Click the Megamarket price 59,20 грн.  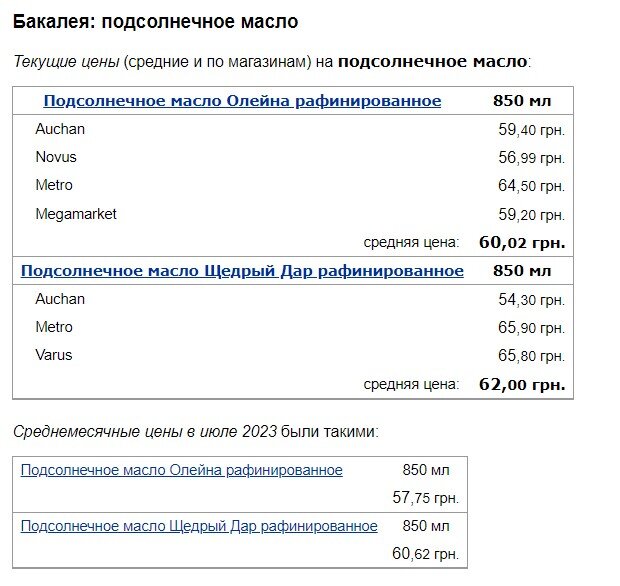pos(531,214)
